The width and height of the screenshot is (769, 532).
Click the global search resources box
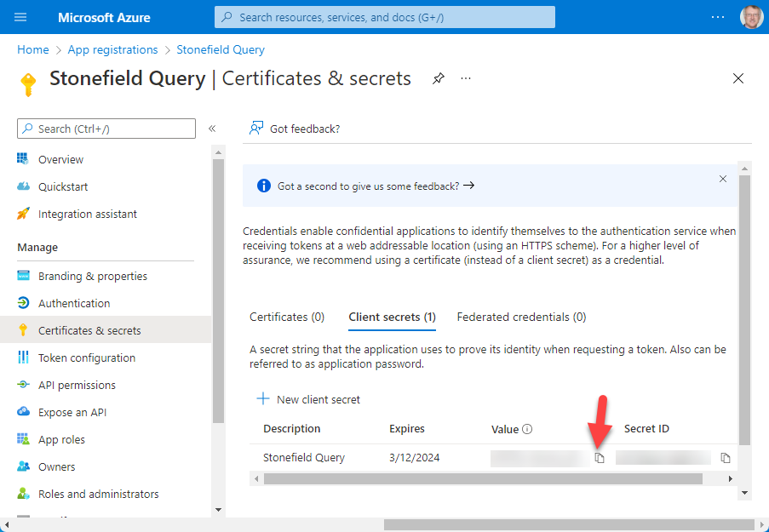tap(385, 17)
